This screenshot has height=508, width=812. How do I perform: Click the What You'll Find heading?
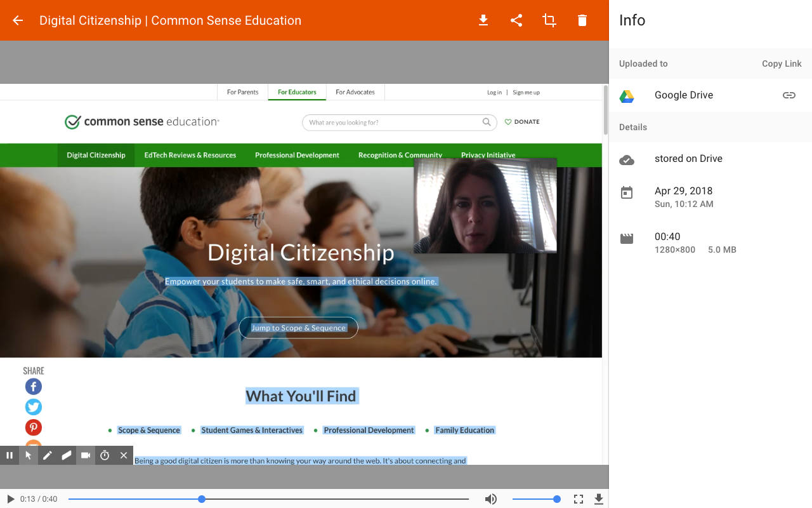point(301,396)
